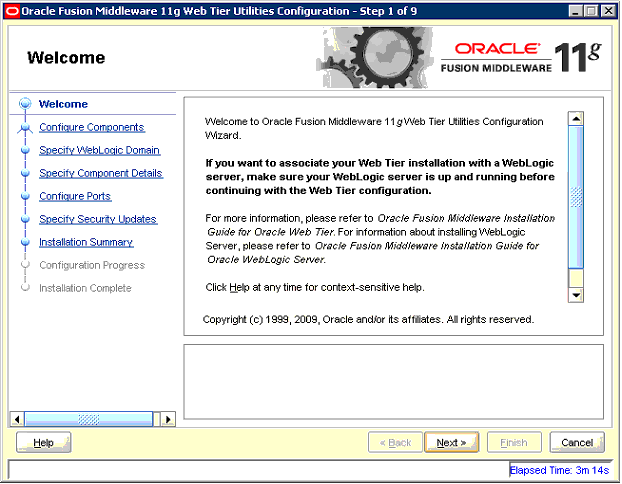Click the navigation pane horizontal scrollbar thumb

(x=88, y=419)
